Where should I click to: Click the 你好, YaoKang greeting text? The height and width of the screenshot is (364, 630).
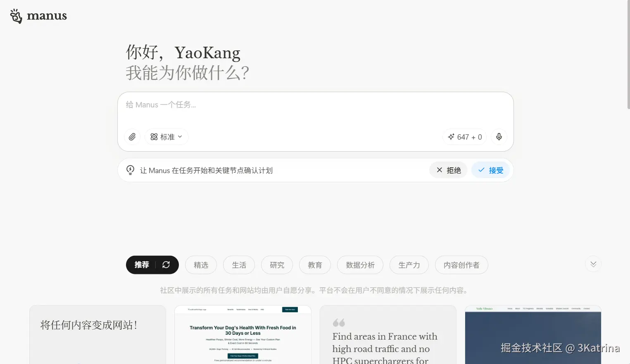(183, 52)
